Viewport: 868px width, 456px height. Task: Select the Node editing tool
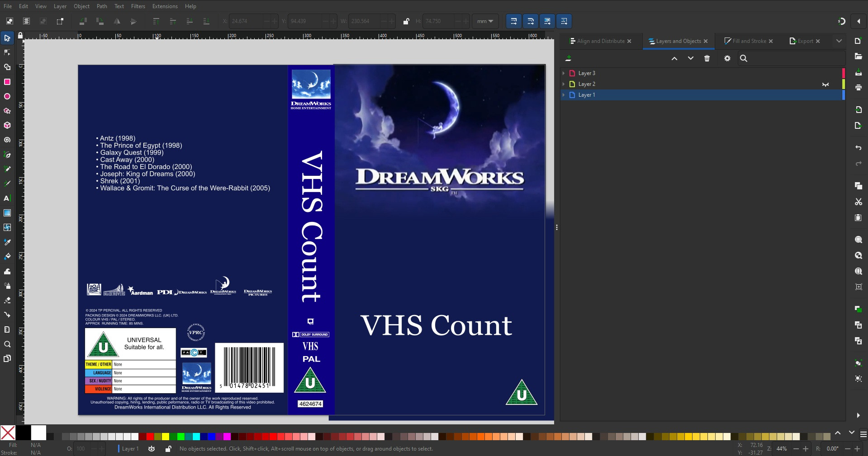(7, 53)
